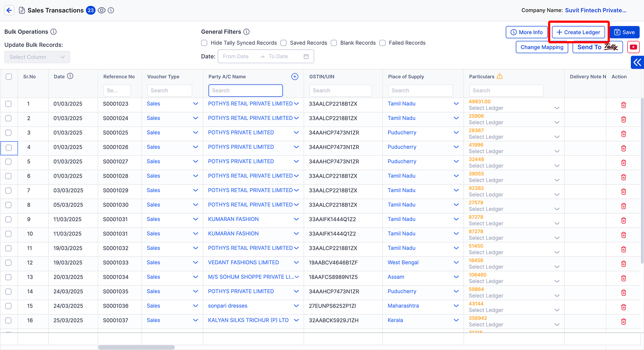Check the row for reference S0001025
644x350 pixels.
click(x=8, y=133)
